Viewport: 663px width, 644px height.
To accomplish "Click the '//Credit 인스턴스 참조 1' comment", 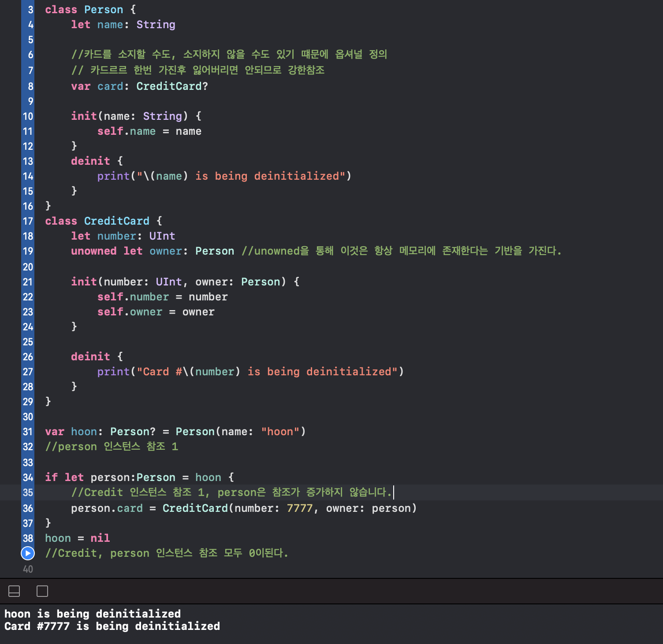I will pyautogui.click(x=231, y=492).
